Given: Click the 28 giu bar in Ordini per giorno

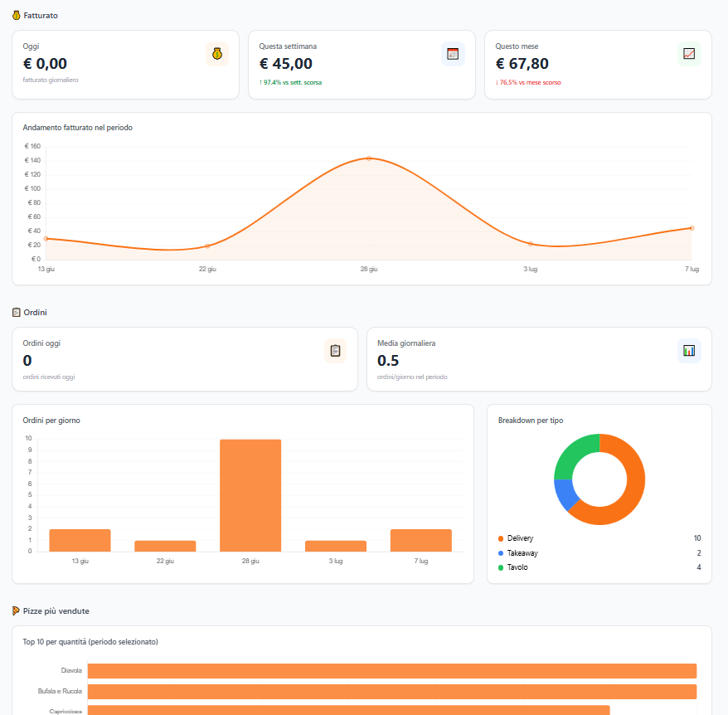Looking at the screenshot, I should [x=250, y=495].
